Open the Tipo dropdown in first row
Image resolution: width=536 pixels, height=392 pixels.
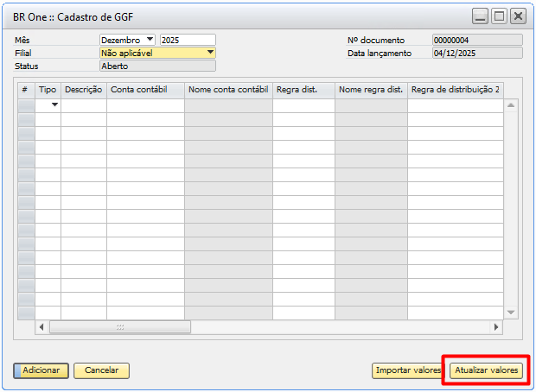[55, 105]
